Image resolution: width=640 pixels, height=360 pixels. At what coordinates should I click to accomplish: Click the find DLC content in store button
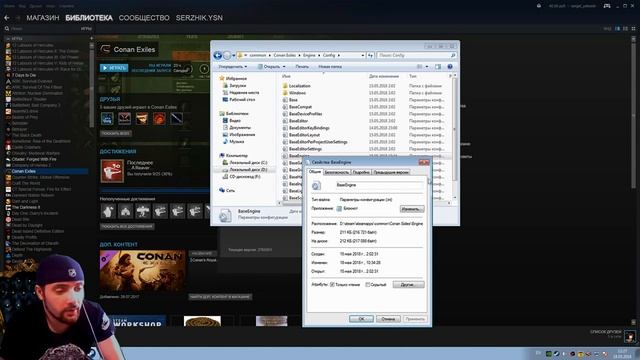click(x=220, y=297)
